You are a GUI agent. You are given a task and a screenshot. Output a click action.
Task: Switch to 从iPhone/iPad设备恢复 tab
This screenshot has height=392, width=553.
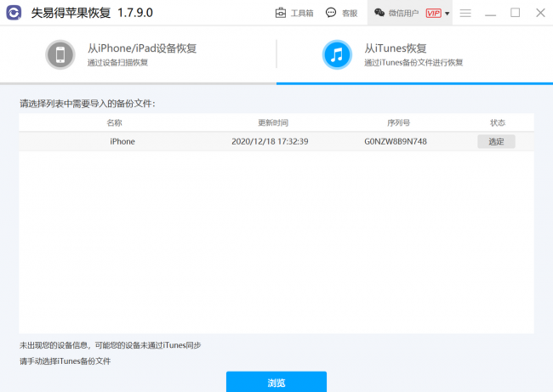(138, 54)
